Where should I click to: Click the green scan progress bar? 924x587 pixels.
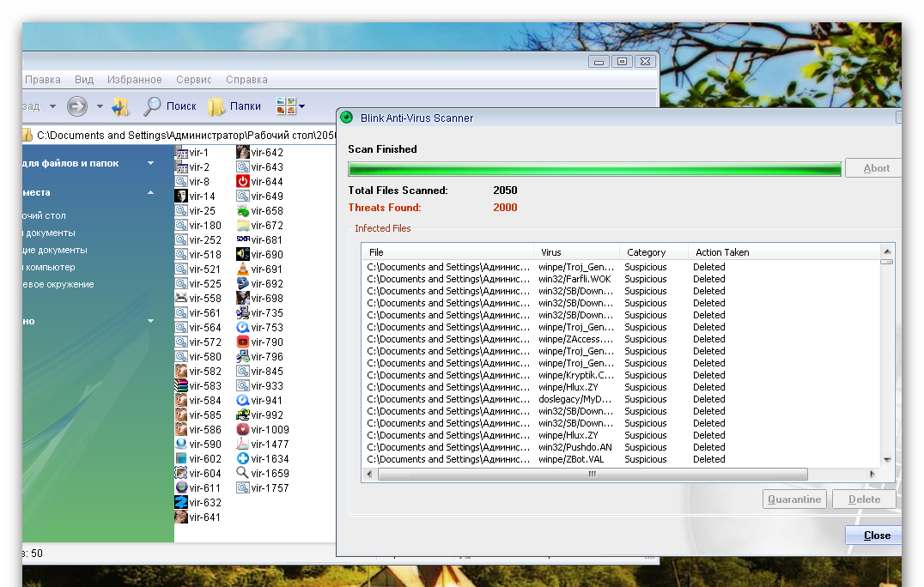tap(594, 169)
